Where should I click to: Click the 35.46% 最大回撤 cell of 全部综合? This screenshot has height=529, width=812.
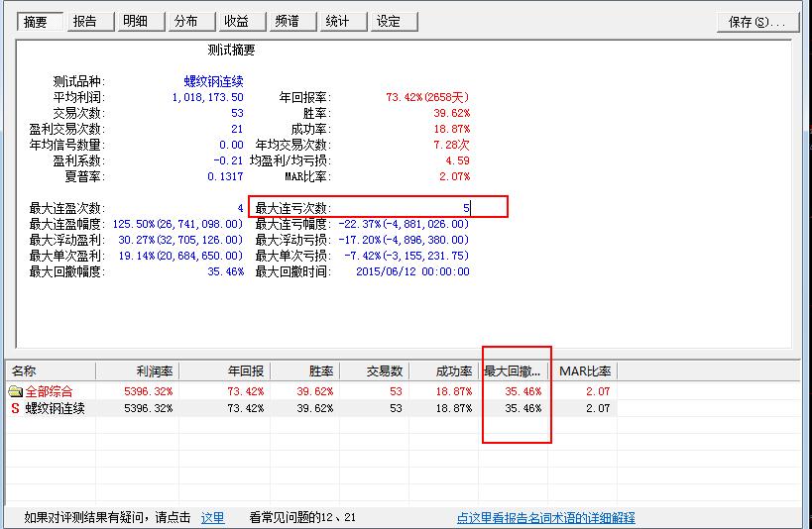pos(523,392)
